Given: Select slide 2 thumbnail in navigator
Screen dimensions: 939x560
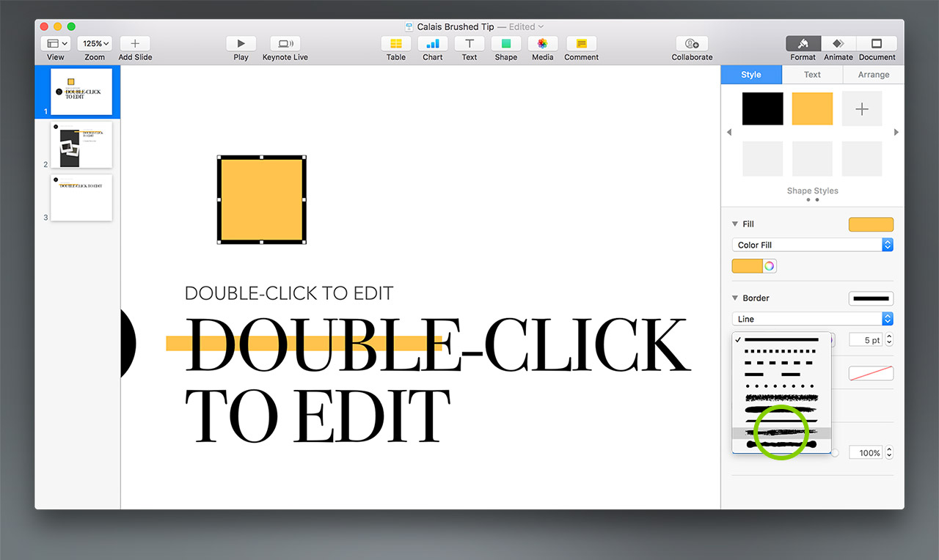Looking at the screenshot, I should point(81,144).
